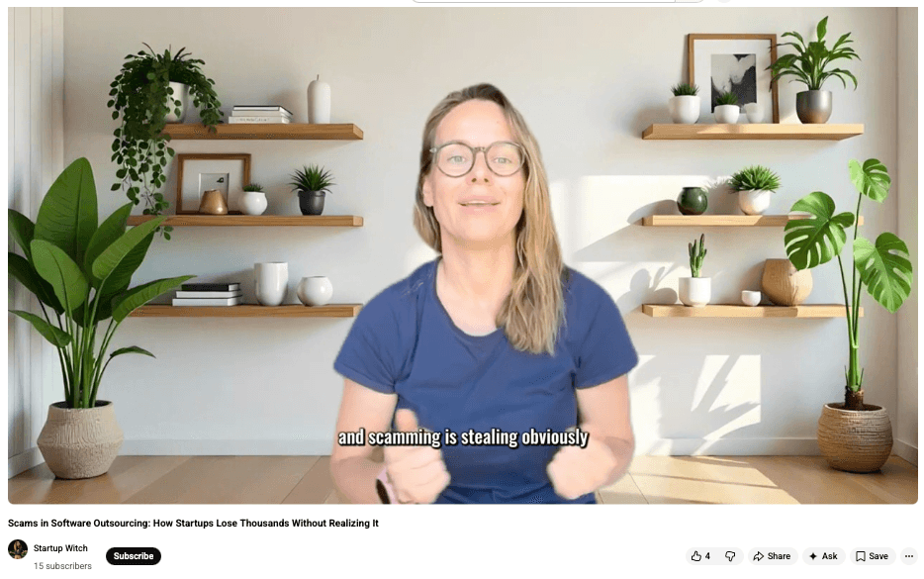Dislike the video with thumbs-down icon
Image resolution: width=924 pixels, height=579 pixels.
(730, 556)
